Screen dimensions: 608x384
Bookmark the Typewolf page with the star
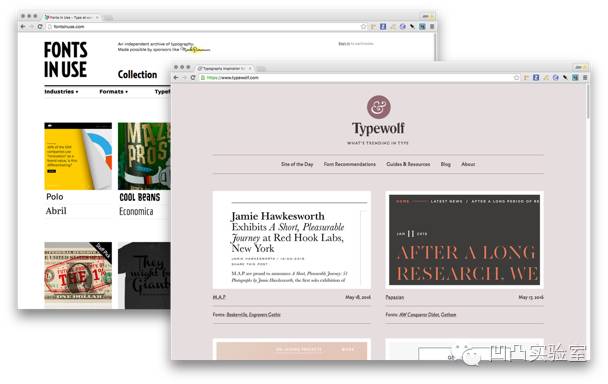pyautogui.click(x=516, y=78)
